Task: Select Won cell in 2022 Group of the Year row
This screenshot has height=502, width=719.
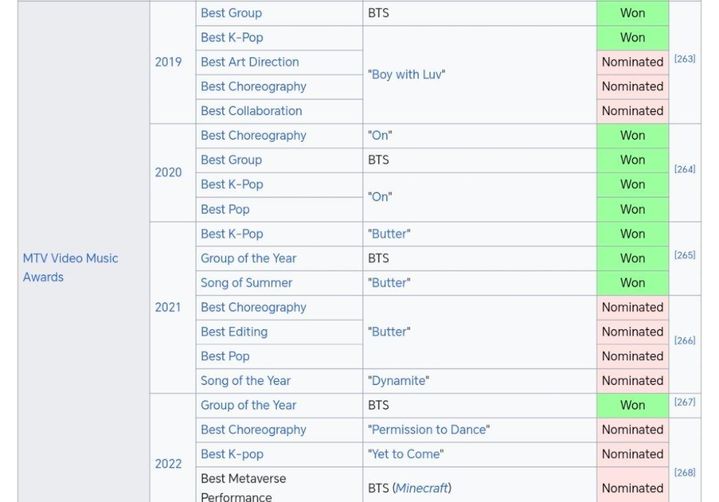Action: [x=633, y=405]
